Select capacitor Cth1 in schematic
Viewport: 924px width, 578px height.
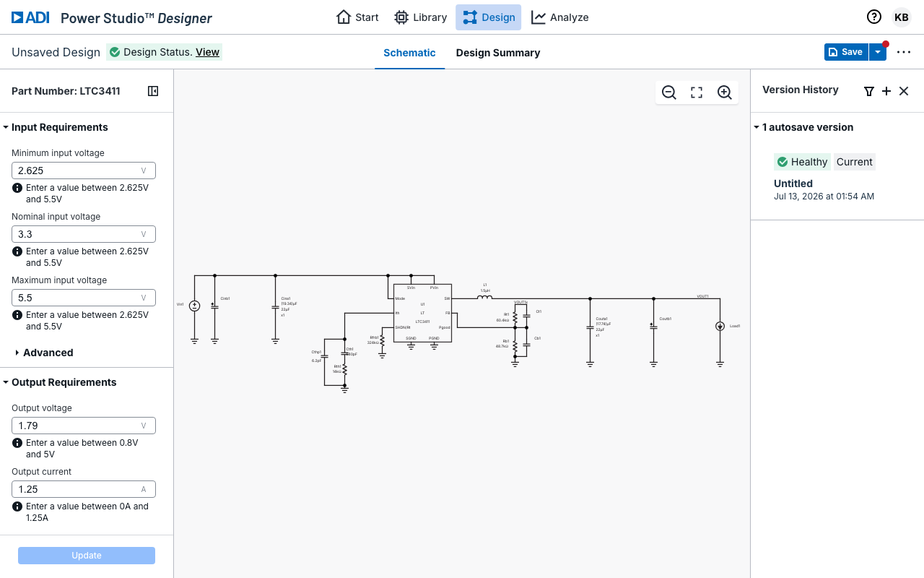(344, 353)
